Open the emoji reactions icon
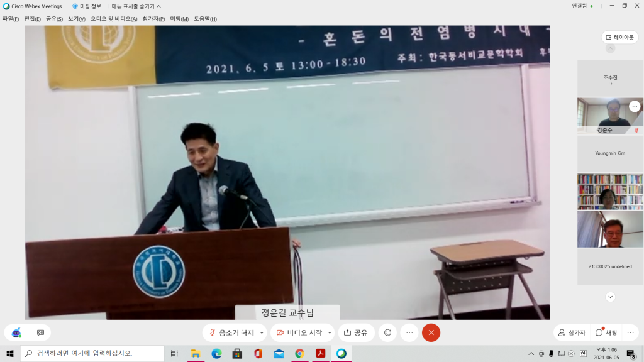The image size is (644, 362). coord(387,332)
